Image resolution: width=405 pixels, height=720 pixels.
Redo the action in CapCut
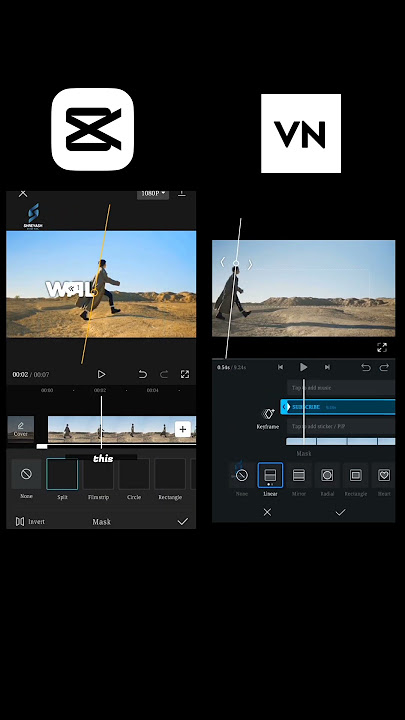(163, 374)
